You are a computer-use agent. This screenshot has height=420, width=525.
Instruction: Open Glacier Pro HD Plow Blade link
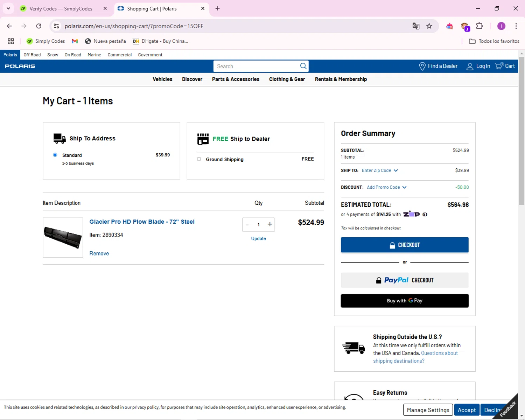142,222
